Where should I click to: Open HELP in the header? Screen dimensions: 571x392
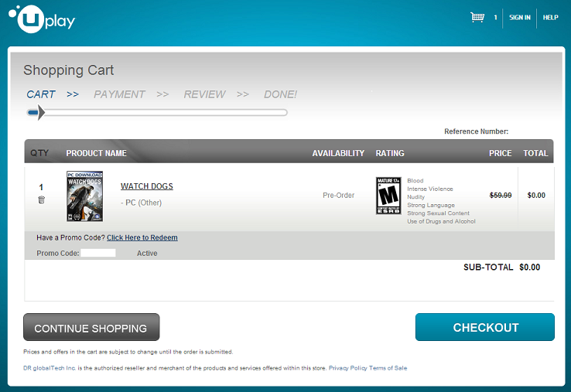coord(550,18)
